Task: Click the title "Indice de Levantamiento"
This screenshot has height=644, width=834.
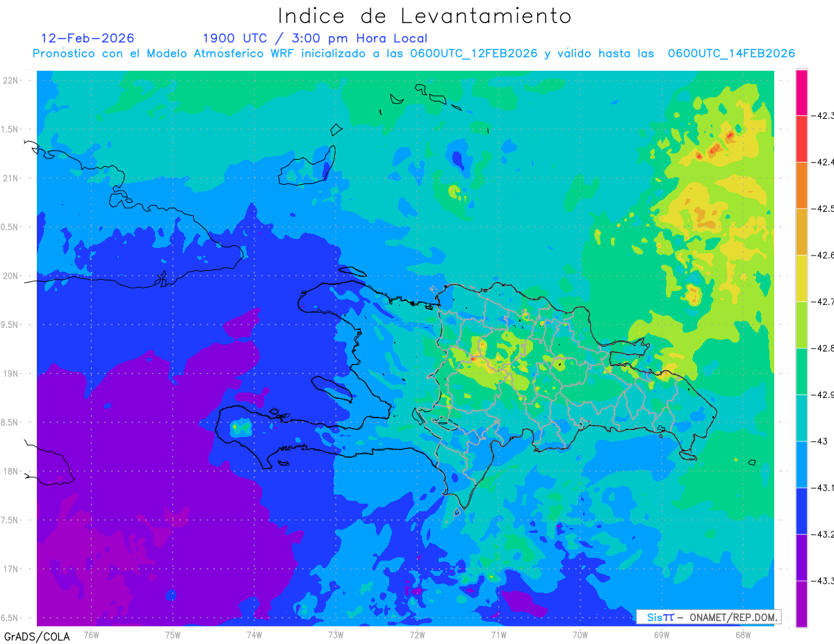Action: (425, 16)
